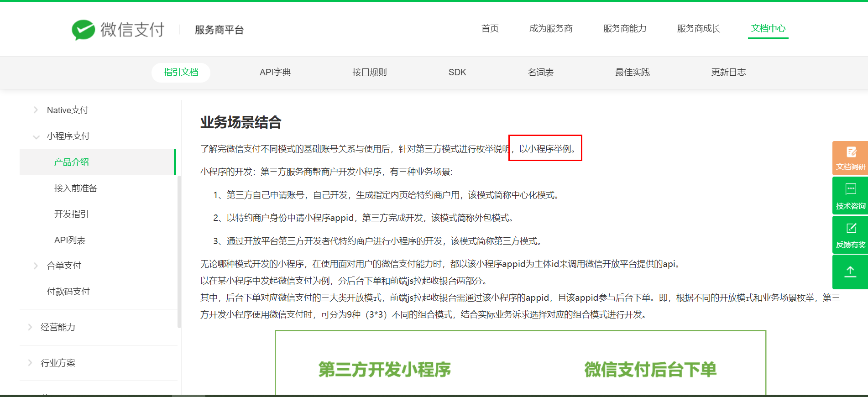This screenshot has width=868, height=397.
Task: Switch to 接口规则 tab
Action: point(370,73)
